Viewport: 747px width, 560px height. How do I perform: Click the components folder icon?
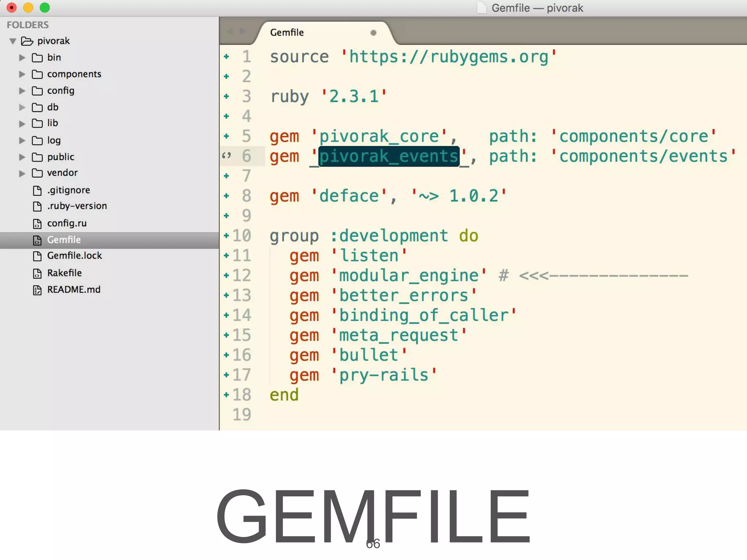click(37, 74)
